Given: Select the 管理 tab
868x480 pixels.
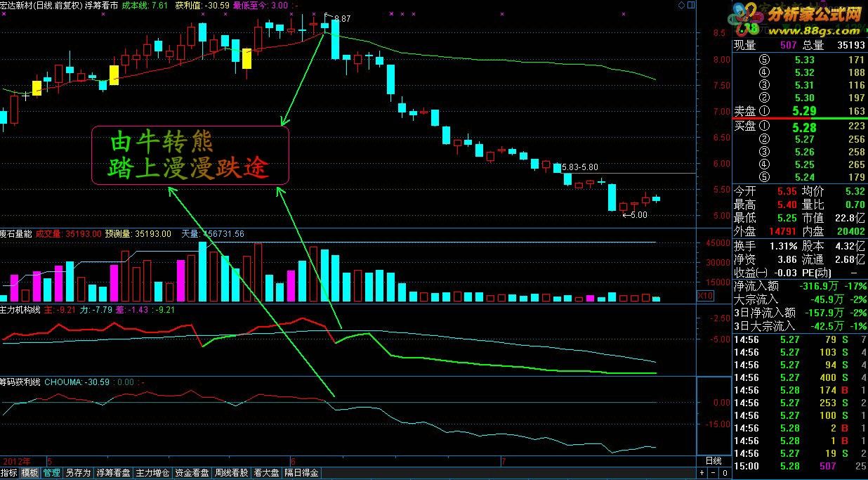Looking at the screenshot, I should (51, 473).
